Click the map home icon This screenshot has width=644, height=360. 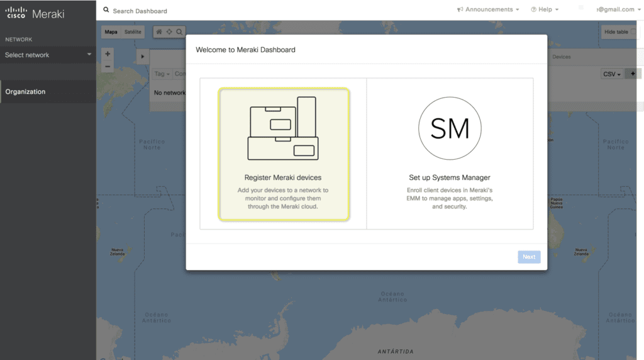pyautogui.click(x=159, y=31)
